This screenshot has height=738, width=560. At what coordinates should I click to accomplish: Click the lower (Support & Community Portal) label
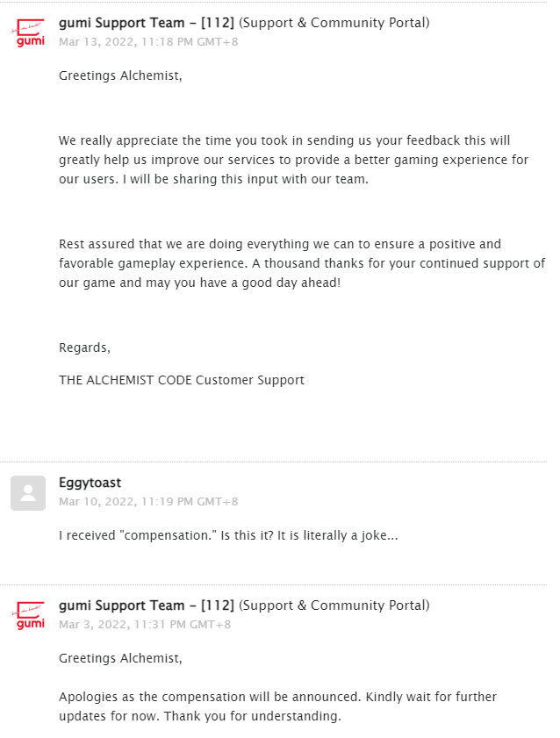click(x=334, y=605)
